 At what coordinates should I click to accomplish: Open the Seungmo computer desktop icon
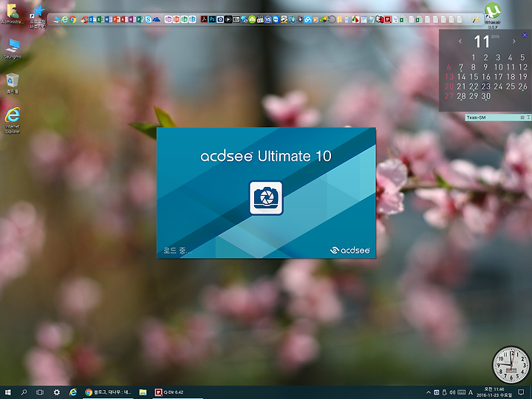(13, 49)
